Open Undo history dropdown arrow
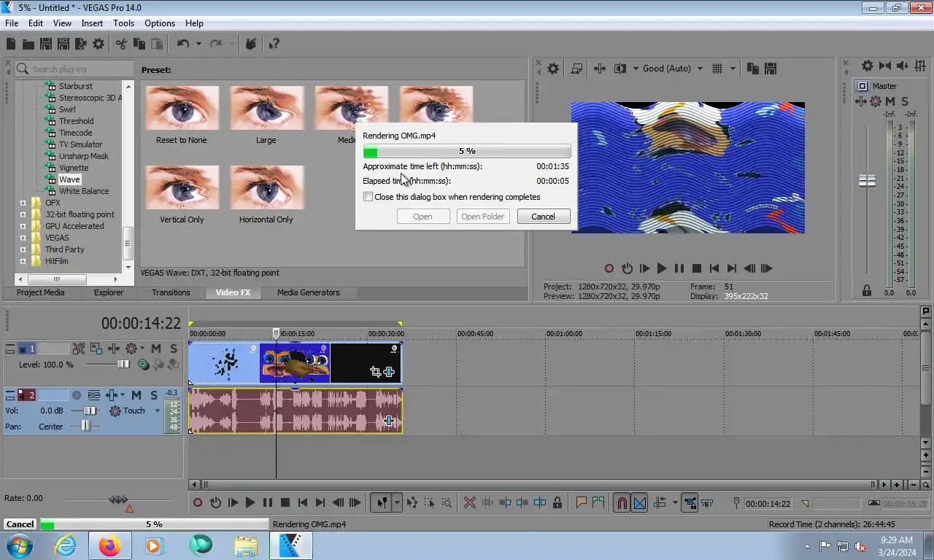The image size is (934, 560). point(198,44)
